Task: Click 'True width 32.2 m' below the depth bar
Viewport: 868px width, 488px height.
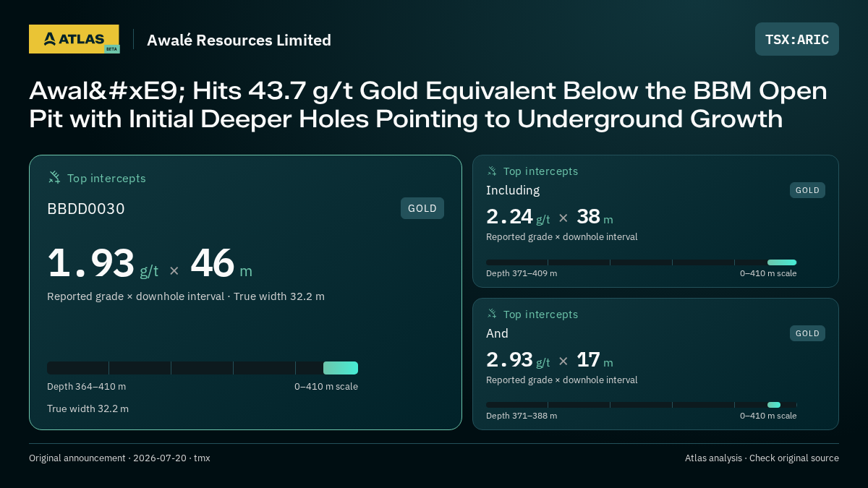Action: (88, 408)
